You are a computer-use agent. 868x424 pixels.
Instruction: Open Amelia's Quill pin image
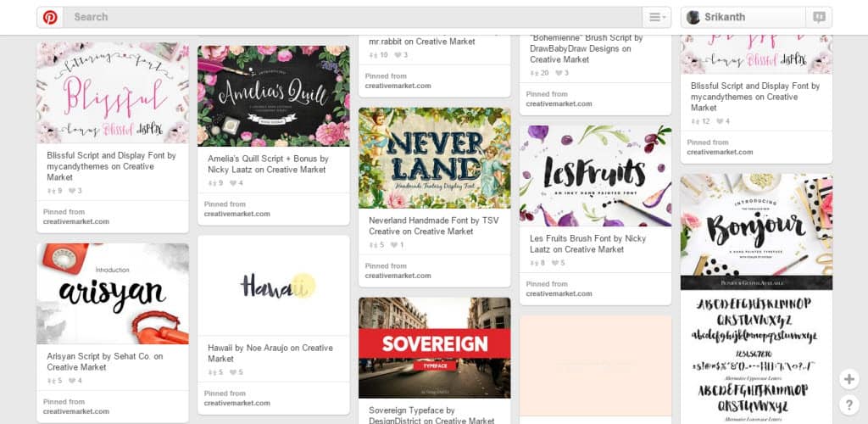click(x=274, y=97)
